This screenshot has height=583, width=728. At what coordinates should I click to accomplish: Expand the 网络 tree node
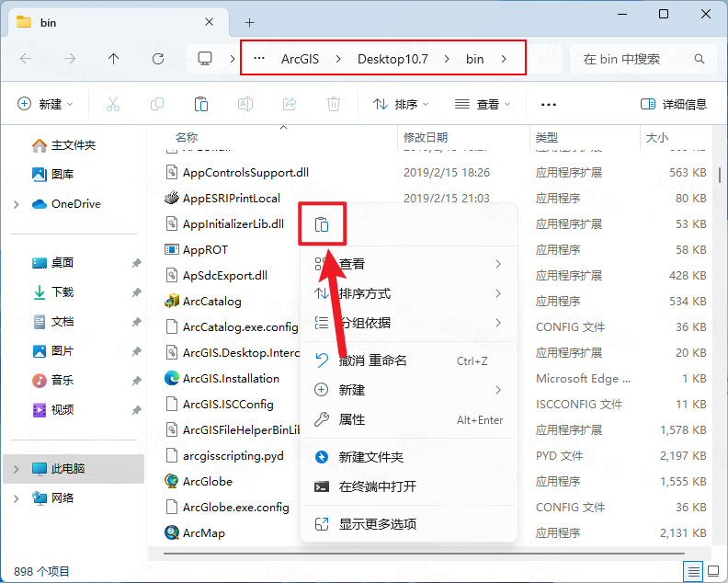click(x=17, y=498)
